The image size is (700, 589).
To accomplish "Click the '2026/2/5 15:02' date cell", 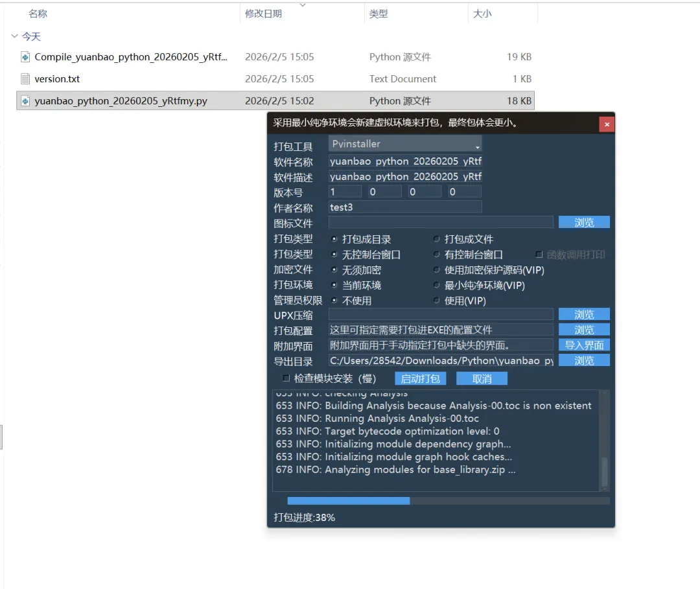I will click(x=279, y=101).
